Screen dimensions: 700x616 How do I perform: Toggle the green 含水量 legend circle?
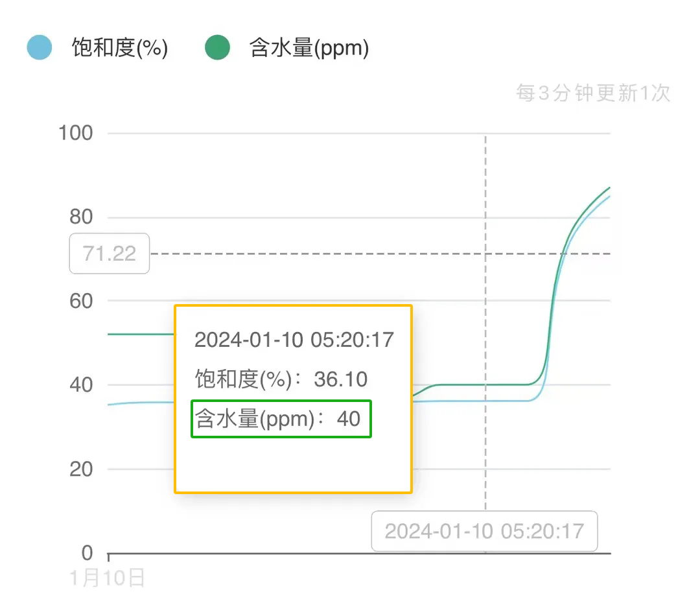pos(218,48)
